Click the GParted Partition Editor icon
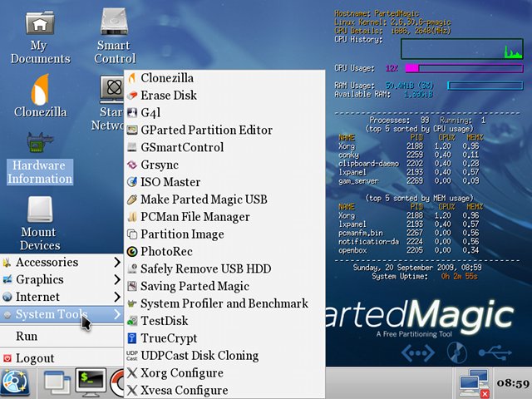Screen dimensions: 532x399 point(132,130)
